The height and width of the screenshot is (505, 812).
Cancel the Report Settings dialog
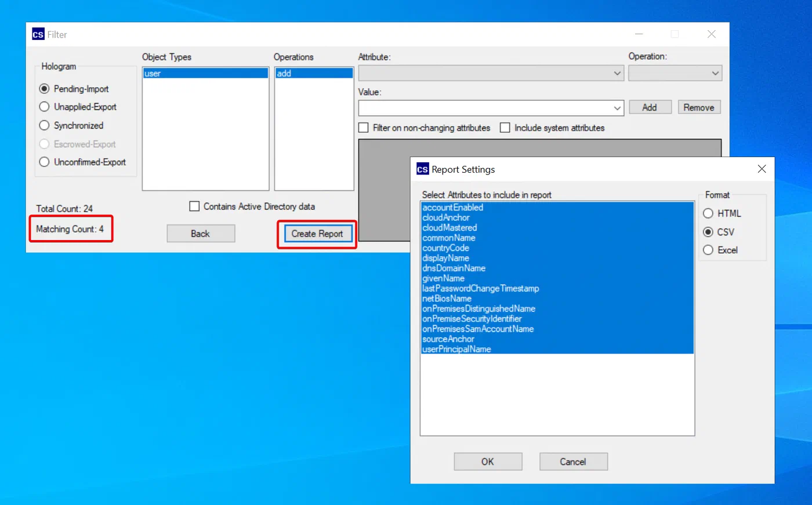[573, 462]
